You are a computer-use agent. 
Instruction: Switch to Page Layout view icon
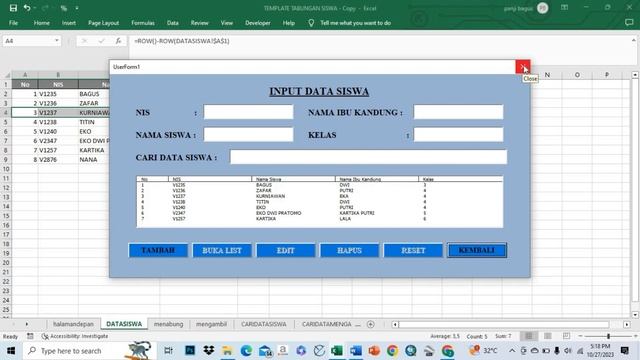point(547,336)
